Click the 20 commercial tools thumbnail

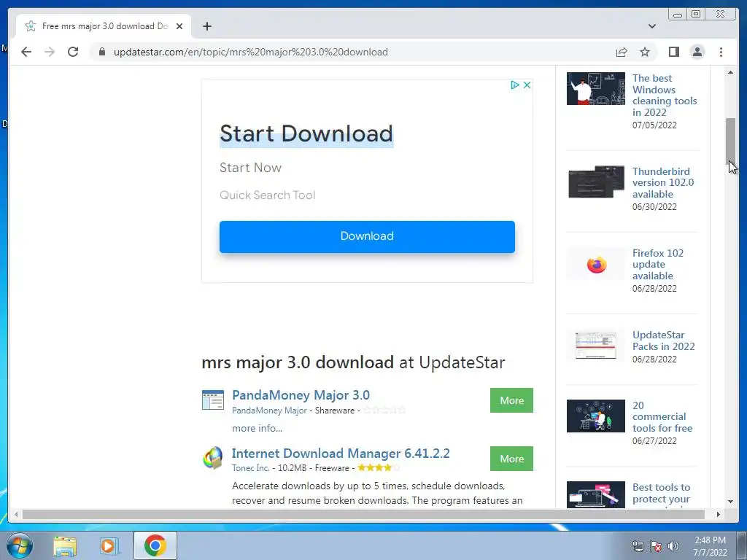[595, 416]
